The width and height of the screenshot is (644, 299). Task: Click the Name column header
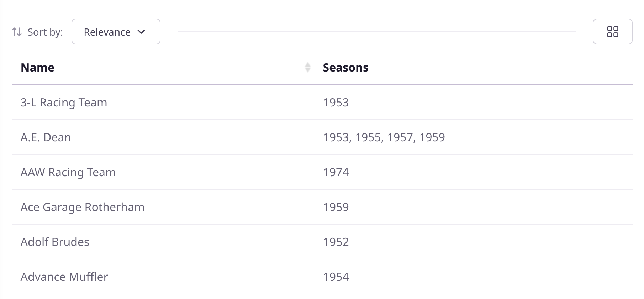[x=37, y=68]
